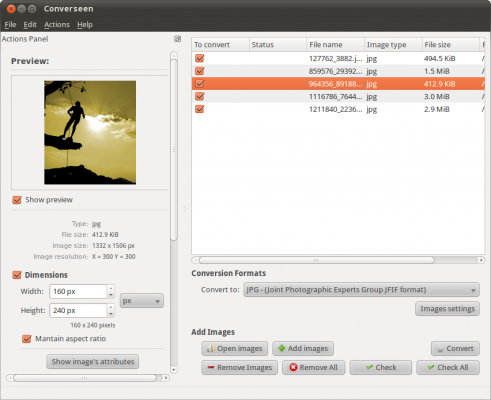Screen dimensions: 491x400
Task: Click the Check All checkmark icon
Action: [431, 367]
